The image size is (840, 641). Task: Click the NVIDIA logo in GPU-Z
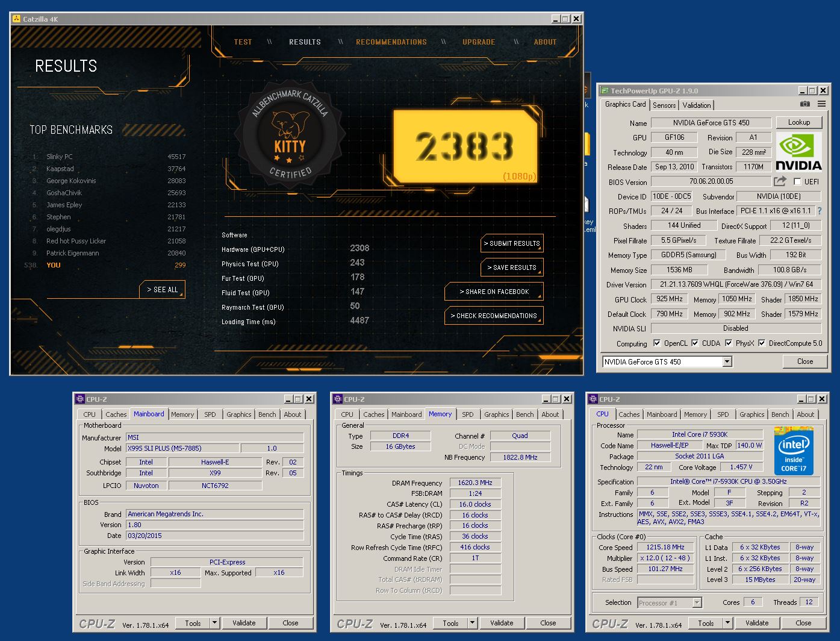[798, 152]
